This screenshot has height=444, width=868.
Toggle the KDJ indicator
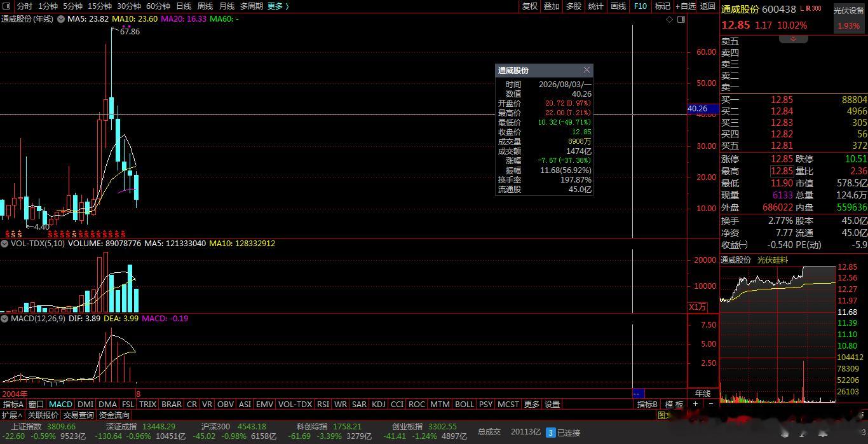[x=379, y=404]
